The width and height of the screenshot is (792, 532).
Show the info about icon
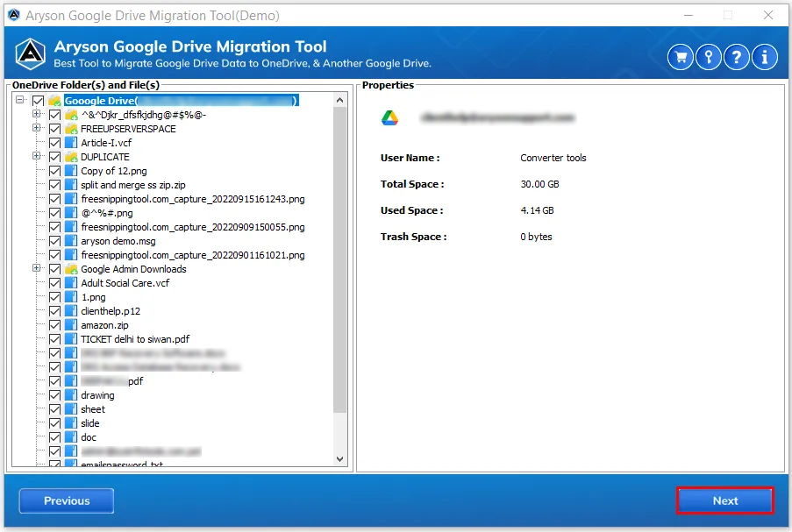click(x=764, y=57)
